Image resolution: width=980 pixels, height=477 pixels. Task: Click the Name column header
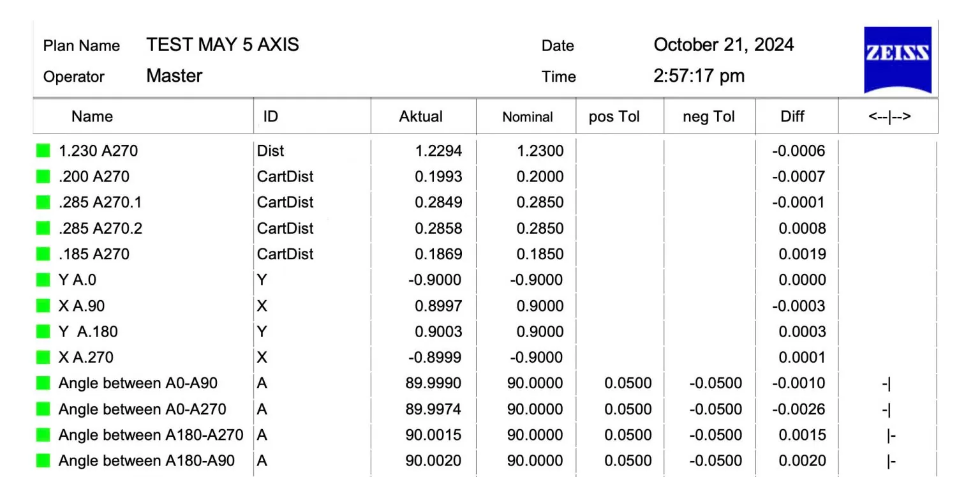point(92,116)
